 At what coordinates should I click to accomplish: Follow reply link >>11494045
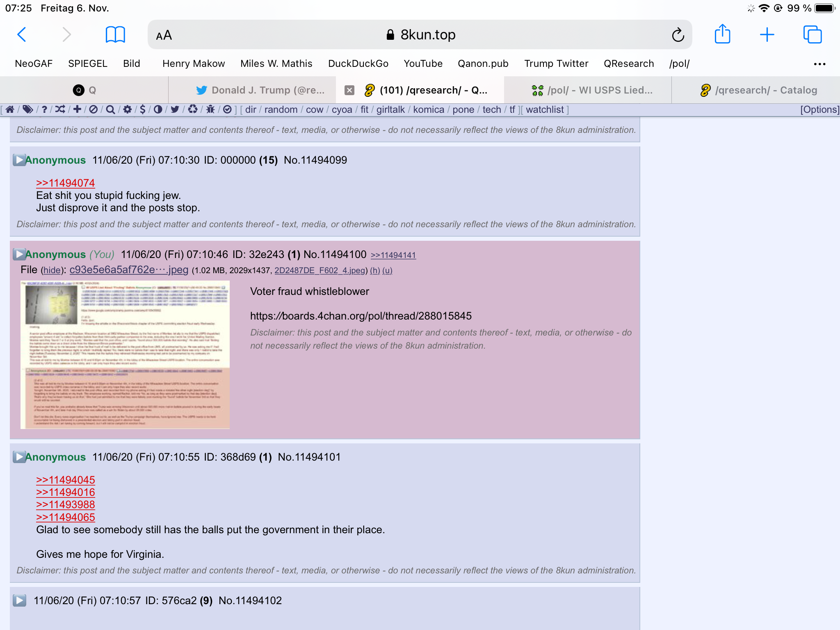point(66,480)
